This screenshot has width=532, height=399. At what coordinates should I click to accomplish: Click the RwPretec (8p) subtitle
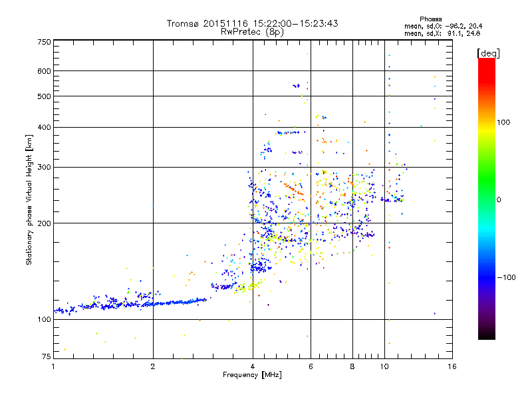(252, 32)
